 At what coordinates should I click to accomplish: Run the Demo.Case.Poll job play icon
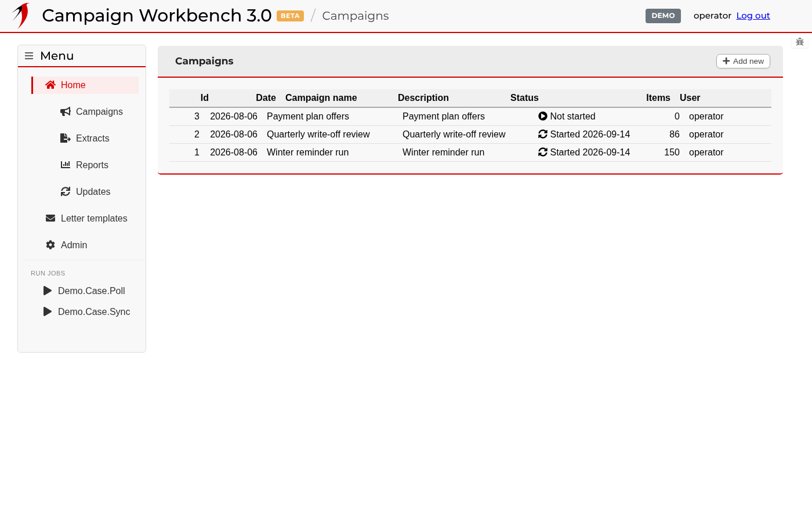tap(48, 291)
